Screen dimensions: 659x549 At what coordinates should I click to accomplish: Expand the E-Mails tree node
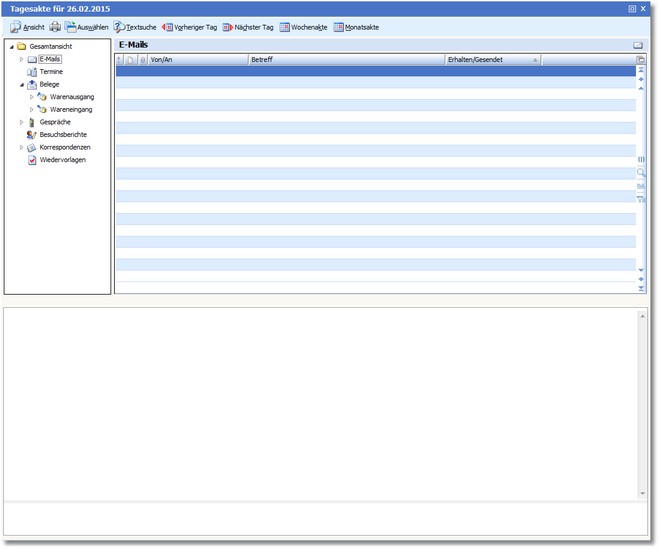[x=21, y=59]
